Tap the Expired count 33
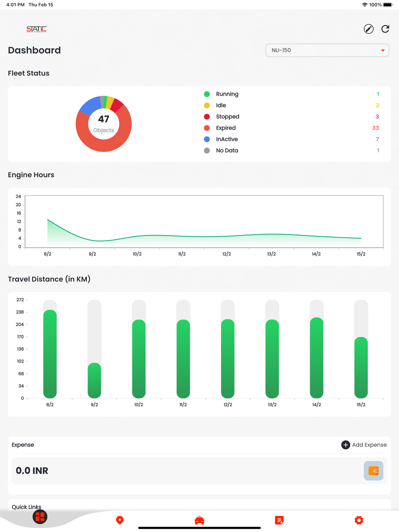 (x=375, y=128)
